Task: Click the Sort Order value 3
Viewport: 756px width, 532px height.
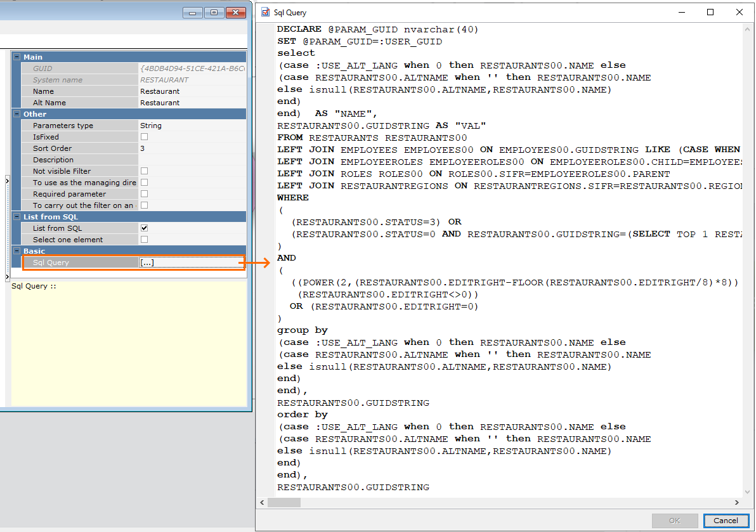Action: point(192,148)
